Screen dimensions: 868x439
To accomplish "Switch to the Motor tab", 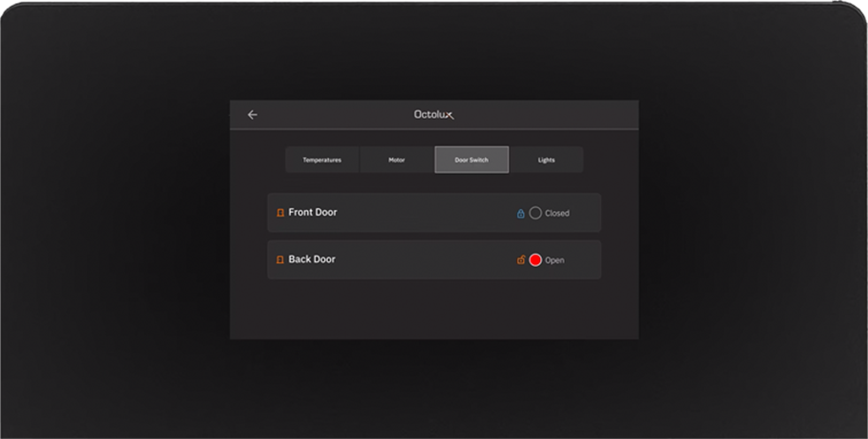I will [x=396, y=160].
